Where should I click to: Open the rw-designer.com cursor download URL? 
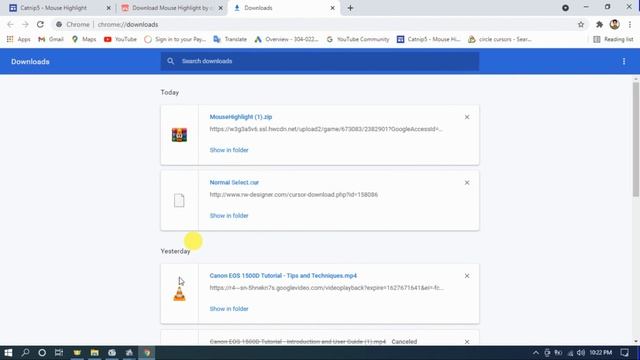click(x=293, y=195)
